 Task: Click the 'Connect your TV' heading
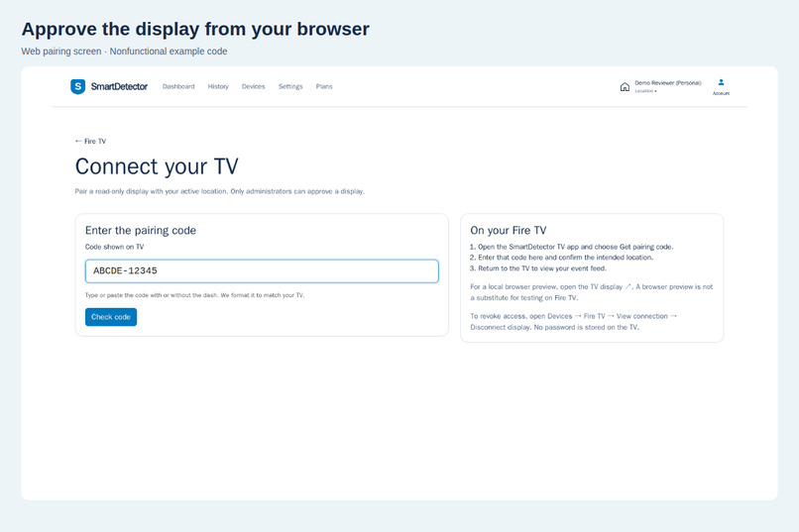tap(157, 166)
